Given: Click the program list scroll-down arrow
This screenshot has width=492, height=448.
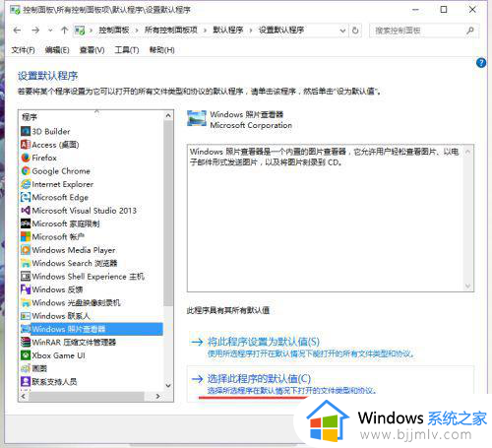Looking at the screenshot, I should 168,385.
